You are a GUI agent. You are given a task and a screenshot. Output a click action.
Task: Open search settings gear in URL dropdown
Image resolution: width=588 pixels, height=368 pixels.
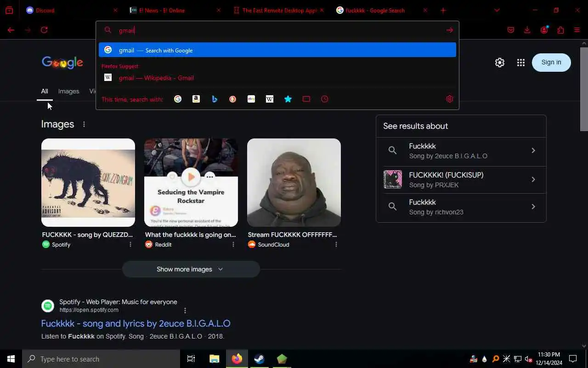tap(450, 99)
